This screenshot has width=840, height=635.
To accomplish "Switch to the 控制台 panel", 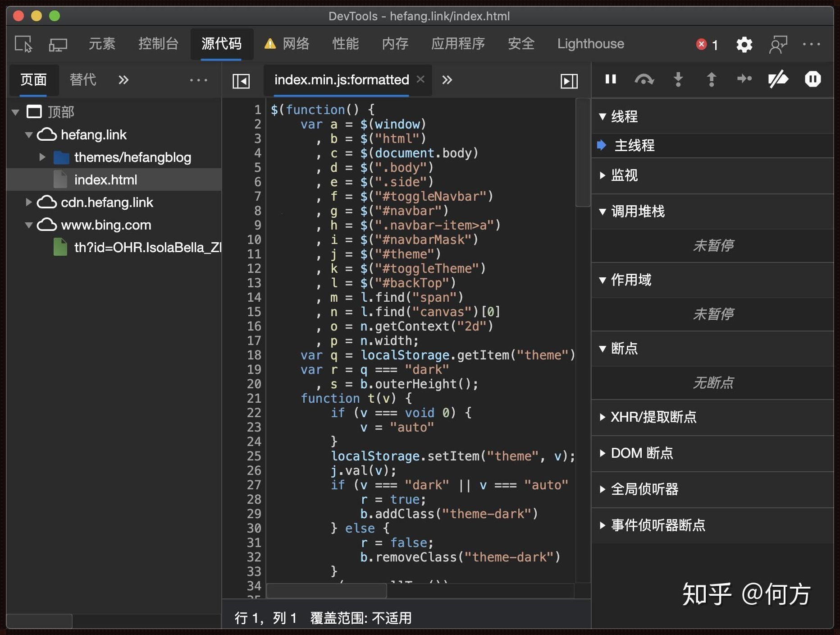I will click(x=158, y=44).
